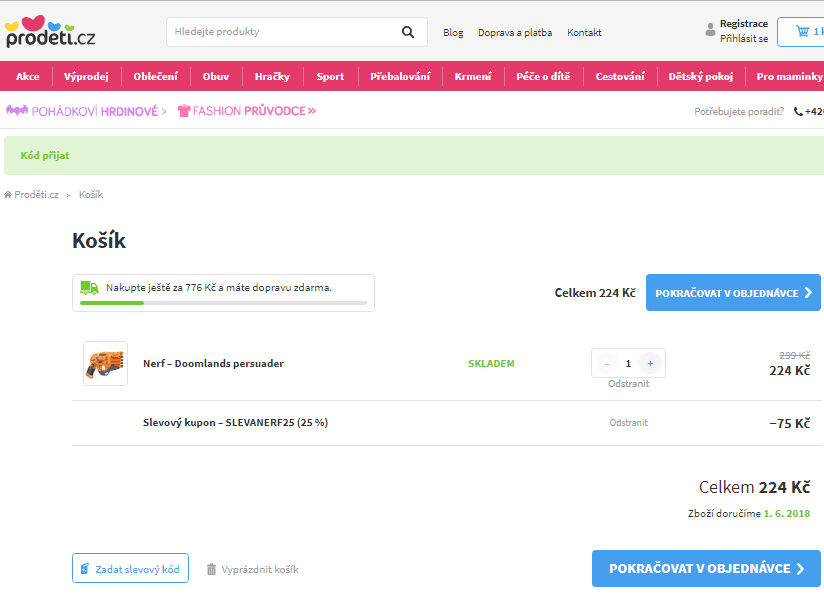Click Nerf – Doomlands persuader product name
Viewport: 824px width, 597px height.
tap(213, 363)
